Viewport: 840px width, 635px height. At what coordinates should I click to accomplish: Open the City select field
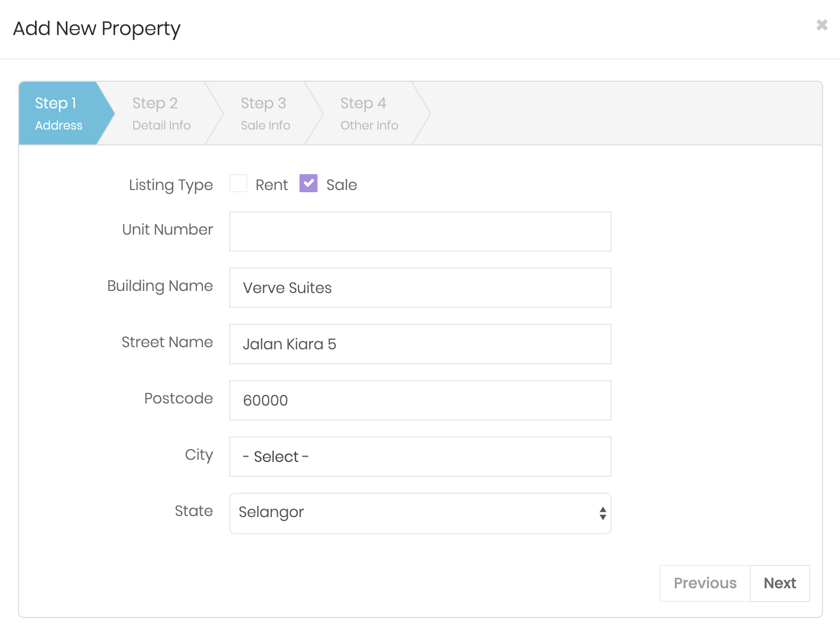click(x=420, y=457)
